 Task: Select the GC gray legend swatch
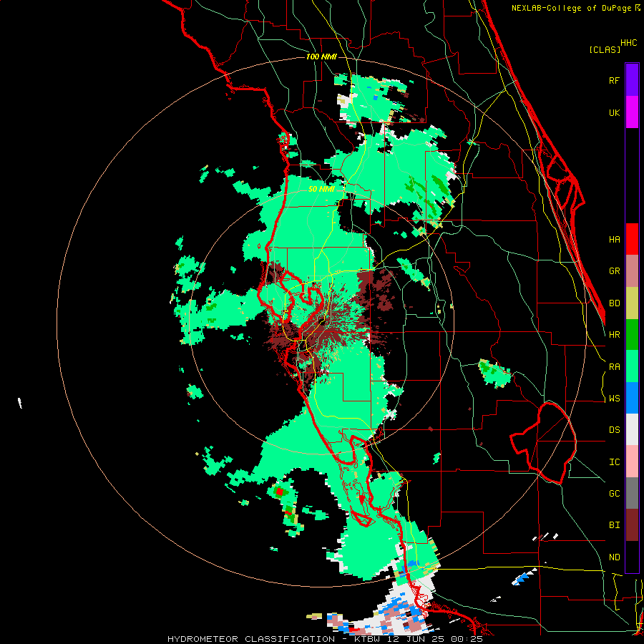tap(632, 493)
